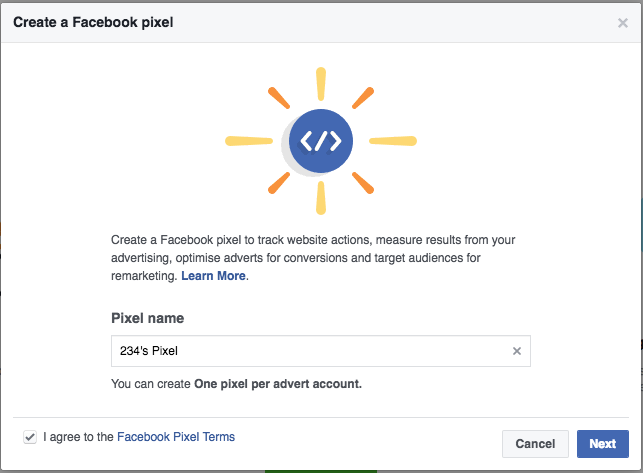Click the blue code-brackets pixel icon
The width and height of the screenshot is (643, 473).
321,141
